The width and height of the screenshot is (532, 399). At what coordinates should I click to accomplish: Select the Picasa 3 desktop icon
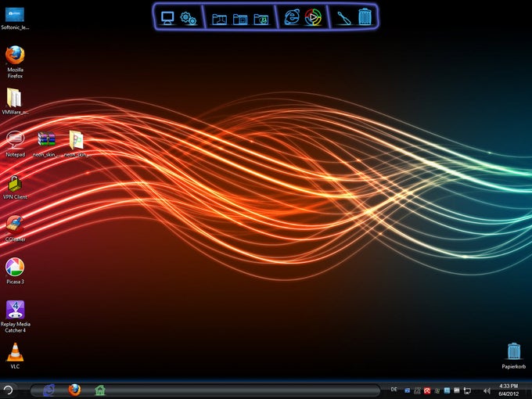[15, 271]
